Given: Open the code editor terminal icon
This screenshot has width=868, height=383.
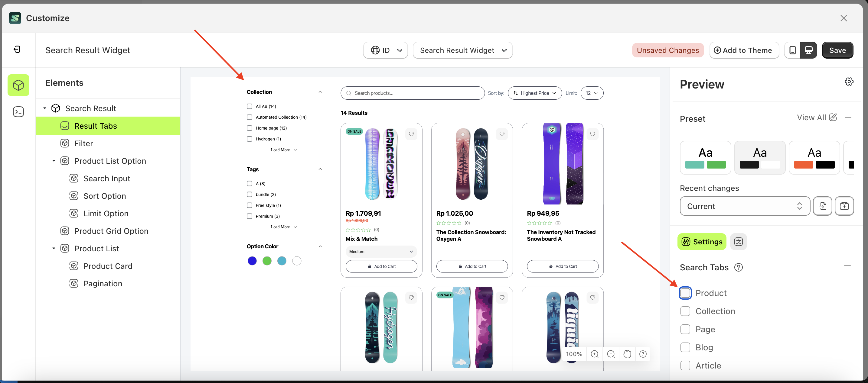Looking at the screenshot, I should point(18,111).
